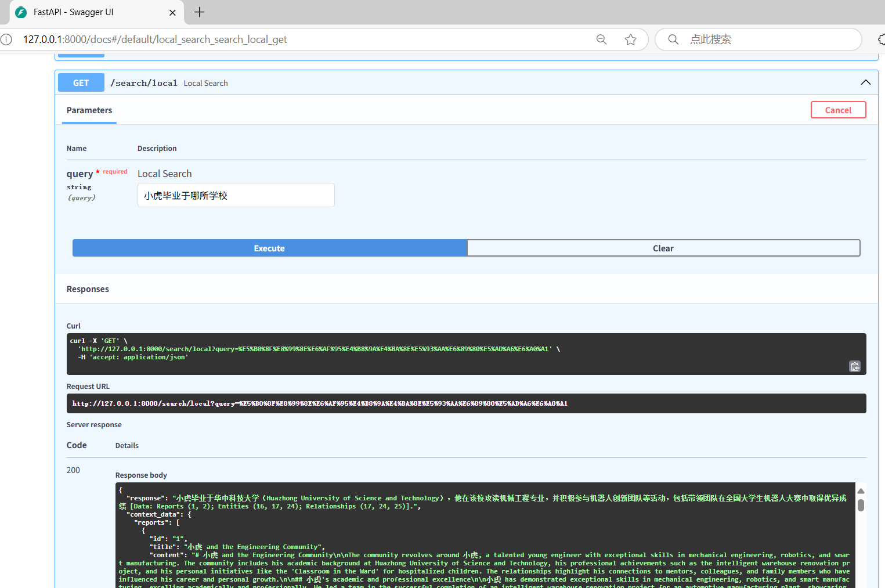
Task: Click the Response body scrollbar
Action: point(860,505)
